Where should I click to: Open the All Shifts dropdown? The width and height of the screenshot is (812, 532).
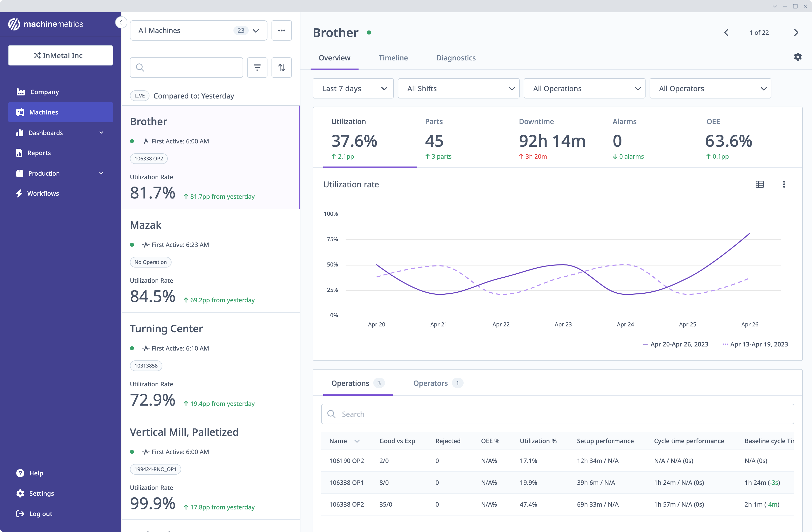[x=459, y=88]
